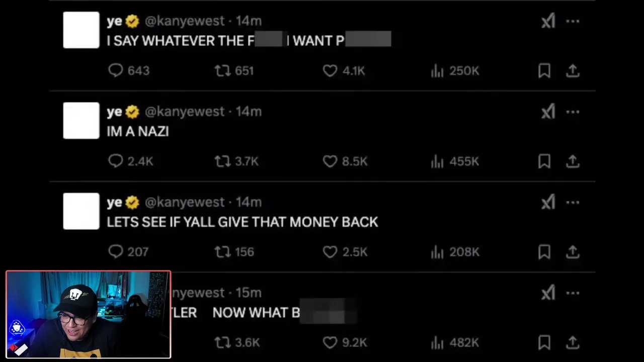
Task: Like the post with 9.2K likes
Action: tap(330, 342)
